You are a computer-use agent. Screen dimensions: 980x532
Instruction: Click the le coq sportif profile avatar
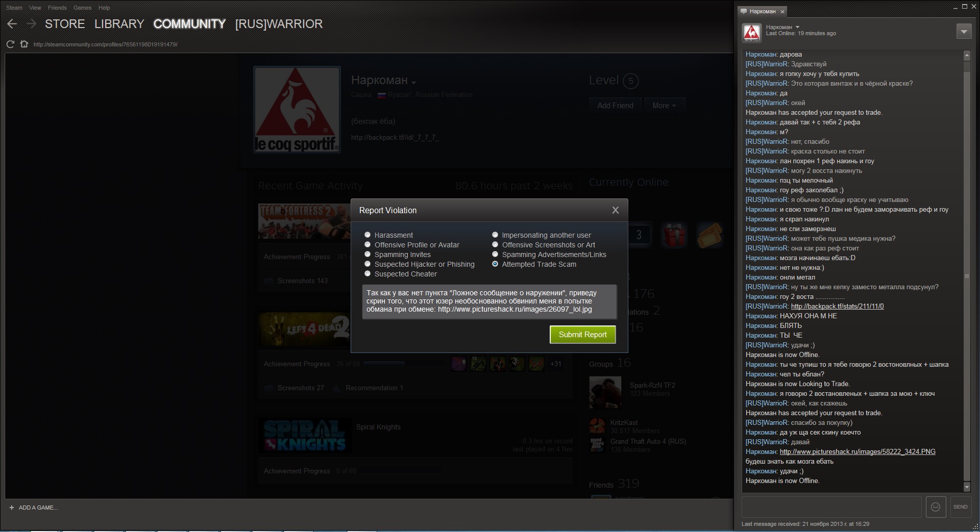[297, 110]
